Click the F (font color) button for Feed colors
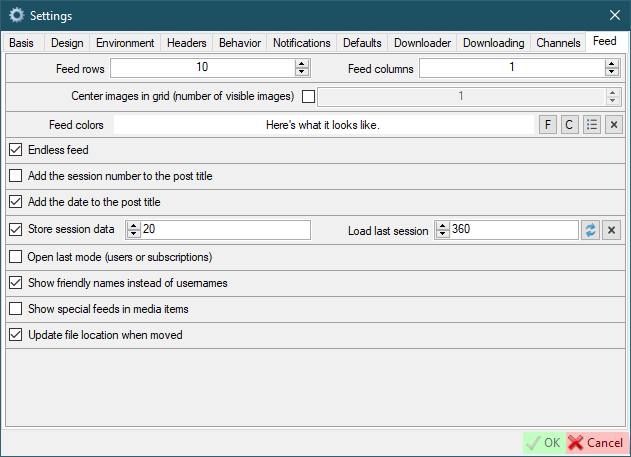Screen dimensions: 631x457 (548, 125)
